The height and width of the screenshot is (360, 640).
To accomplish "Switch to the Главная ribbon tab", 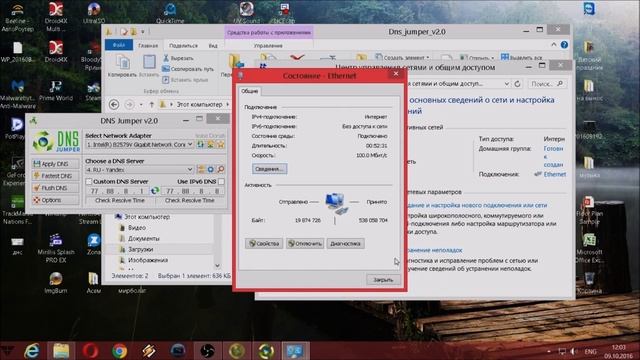I will tap(148, 46).
